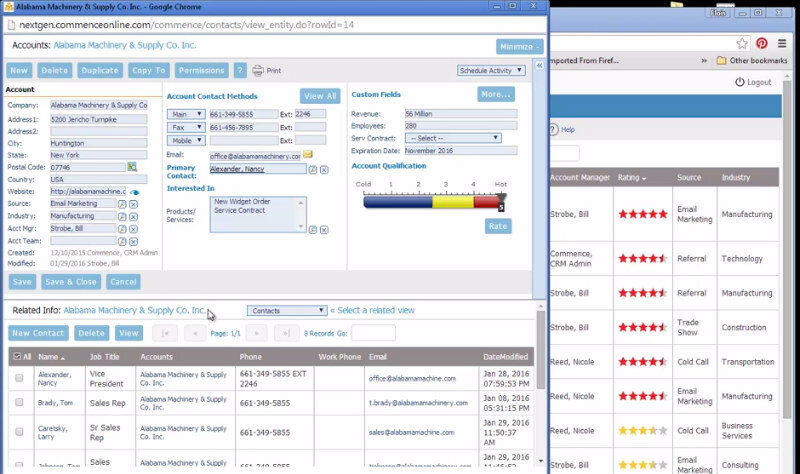Click the map icon next to Postal Code

pyautogui.click(x=132, y=167)
